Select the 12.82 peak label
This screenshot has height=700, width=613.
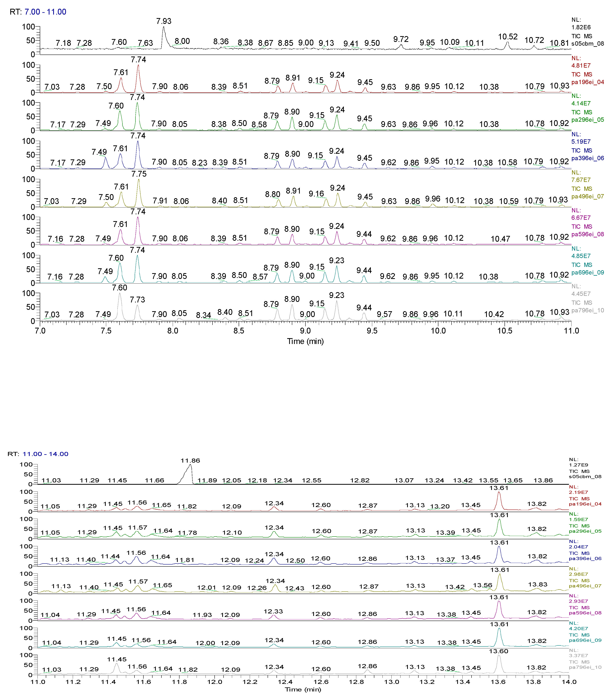pyautogui.click(x=360, y=480)
